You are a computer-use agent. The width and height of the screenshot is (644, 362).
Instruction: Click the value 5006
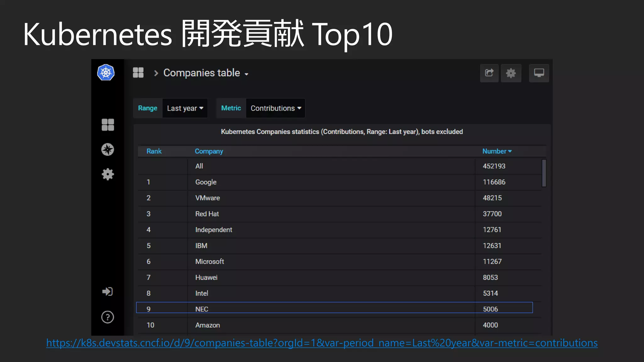(x=490, y=309)
